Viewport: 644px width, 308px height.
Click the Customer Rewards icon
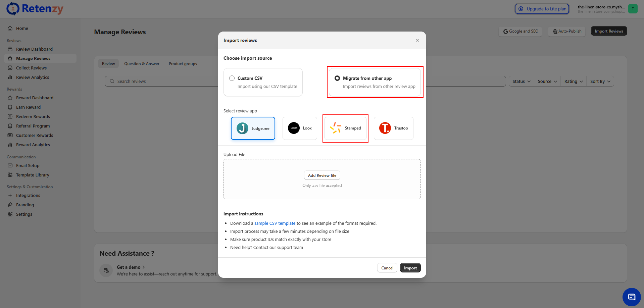tap(10, 135)
